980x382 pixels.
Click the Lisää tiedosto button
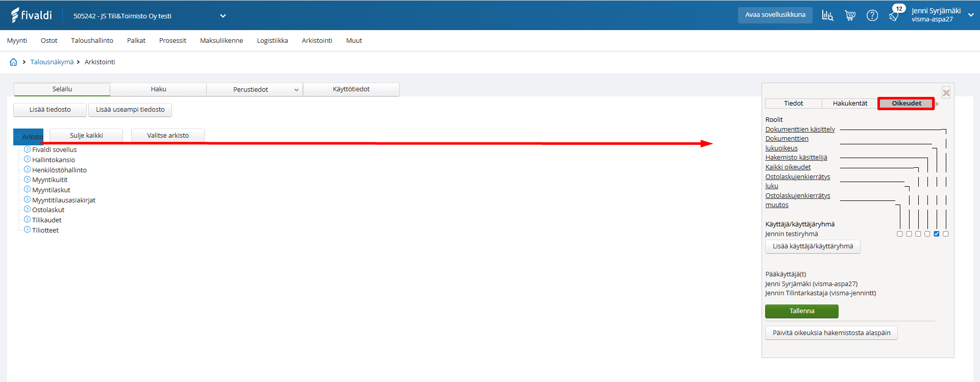click(50, 110)
